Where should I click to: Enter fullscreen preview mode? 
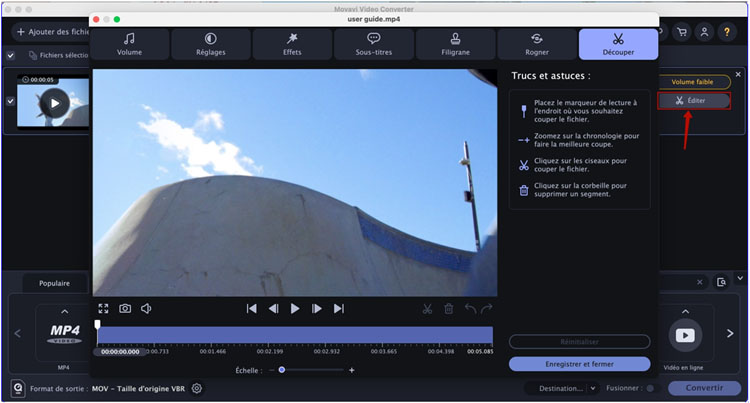click(103, 309)
